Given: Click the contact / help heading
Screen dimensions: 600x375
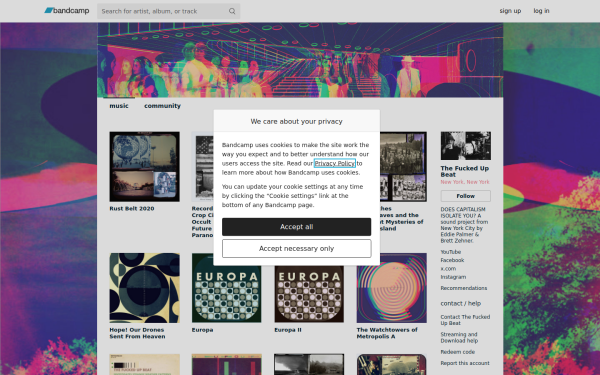Looking at the screenshot, I should pyautogui.click(x=461, y=303).
